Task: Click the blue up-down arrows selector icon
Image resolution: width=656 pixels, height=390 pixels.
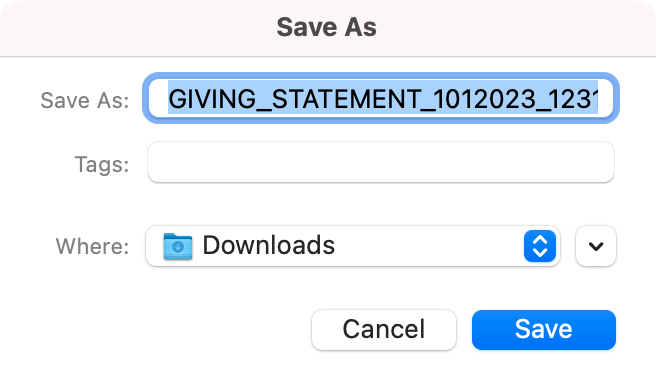Action: (540, 246)
